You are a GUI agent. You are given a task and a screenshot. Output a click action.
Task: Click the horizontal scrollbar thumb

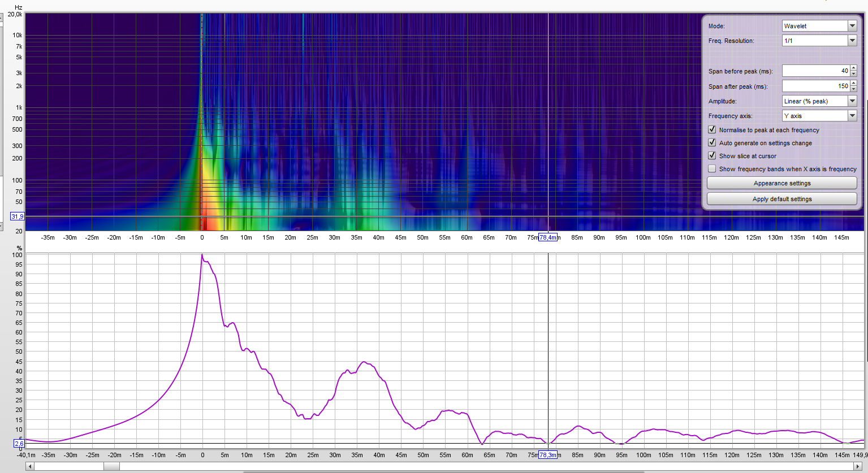tap(111, 466)
